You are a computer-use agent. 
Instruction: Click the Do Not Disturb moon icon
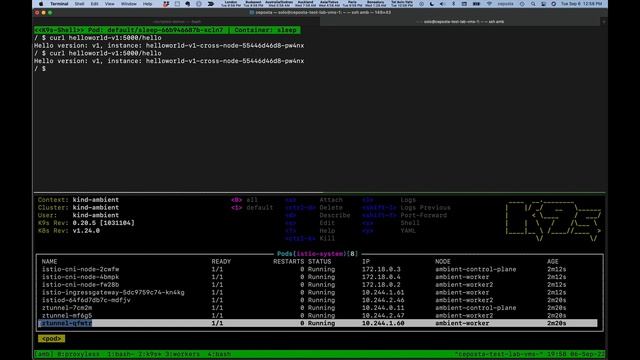point(432,4)
